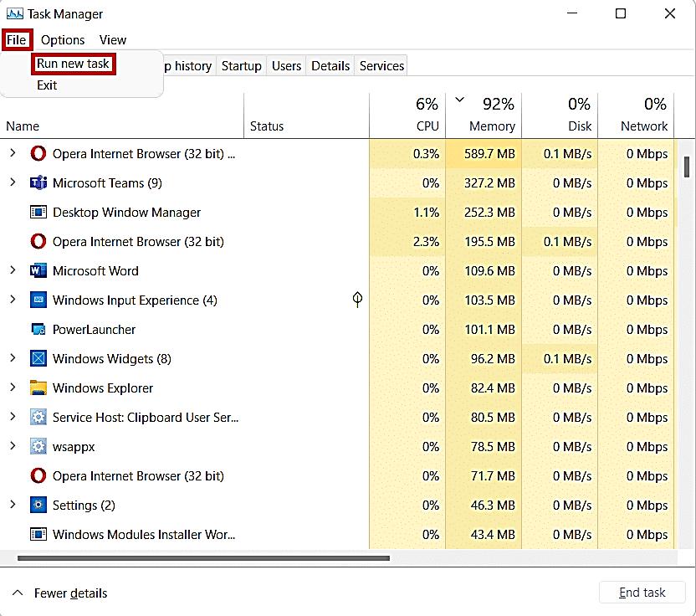Expand the Microsoft Teams process group
Viewport: 696px width, 616px height.
pyautogui.click(x=14, y=182)
